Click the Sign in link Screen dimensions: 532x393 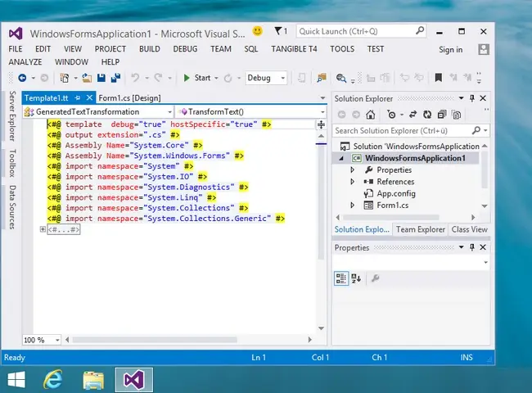click(450, 49)
